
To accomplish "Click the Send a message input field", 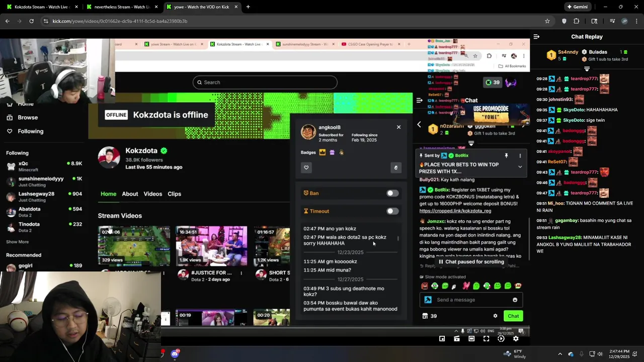I will 470,300.
